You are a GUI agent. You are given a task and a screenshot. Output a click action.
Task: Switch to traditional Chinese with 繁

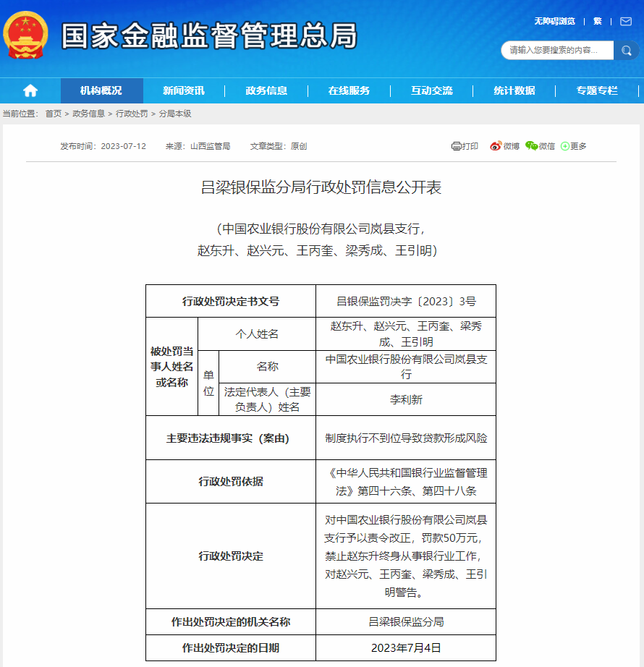pyautogui.click(x=598, y=22)
